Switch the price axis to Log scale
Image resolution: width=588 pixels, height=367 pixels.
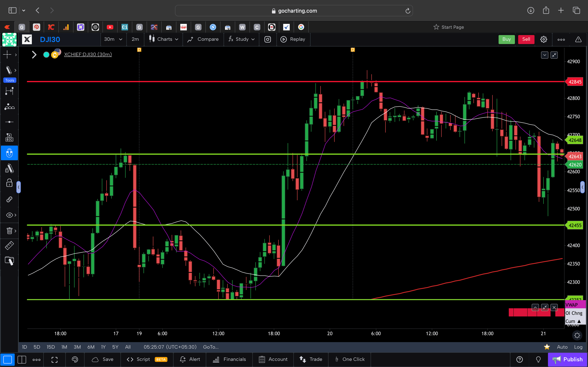578,347
